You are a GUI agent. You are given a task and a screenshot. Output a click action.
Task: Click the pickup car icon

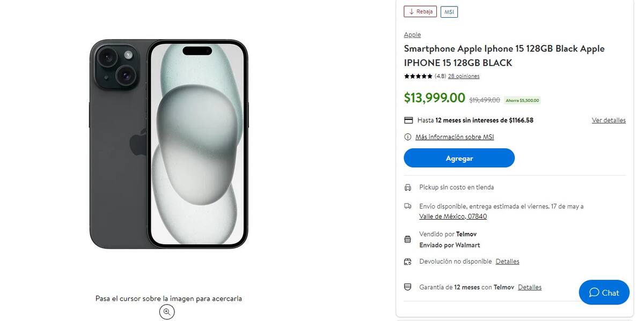coord(408,188)
